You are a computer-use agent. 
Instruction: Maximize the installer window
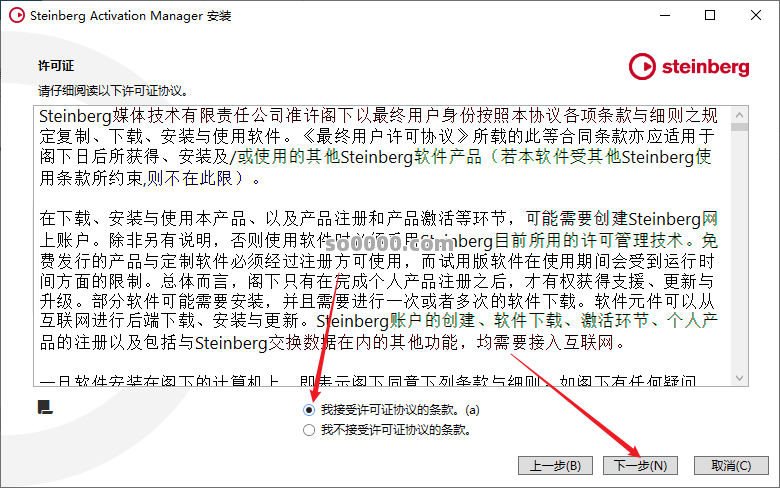(x=710, y=15)
